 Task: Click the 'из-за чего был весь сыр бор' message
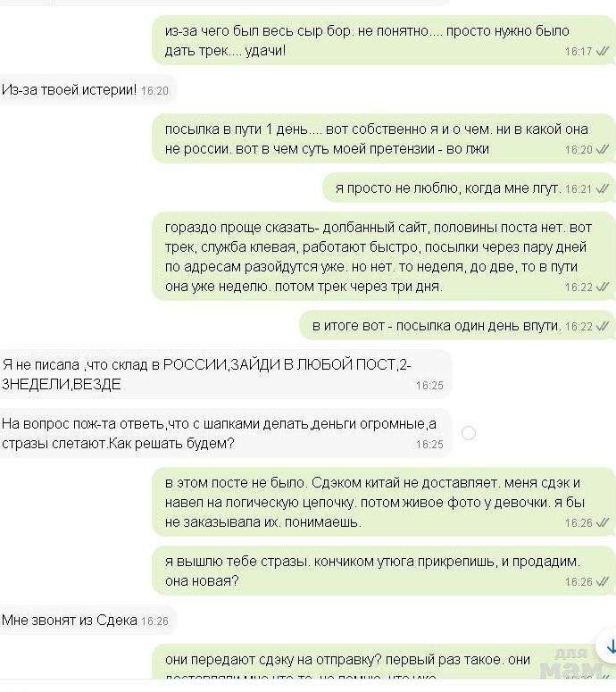tap(383, 40)
